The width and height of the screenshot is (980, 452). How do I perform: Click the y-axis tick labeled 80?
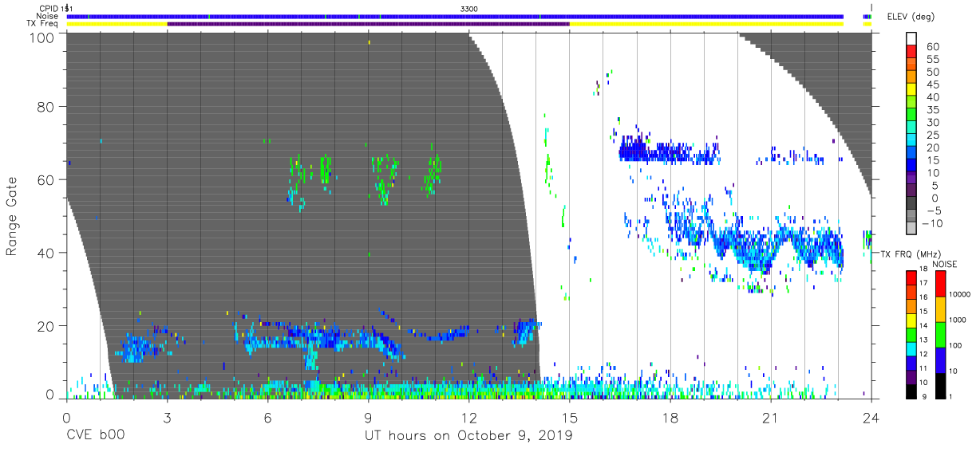pos(46,106)
